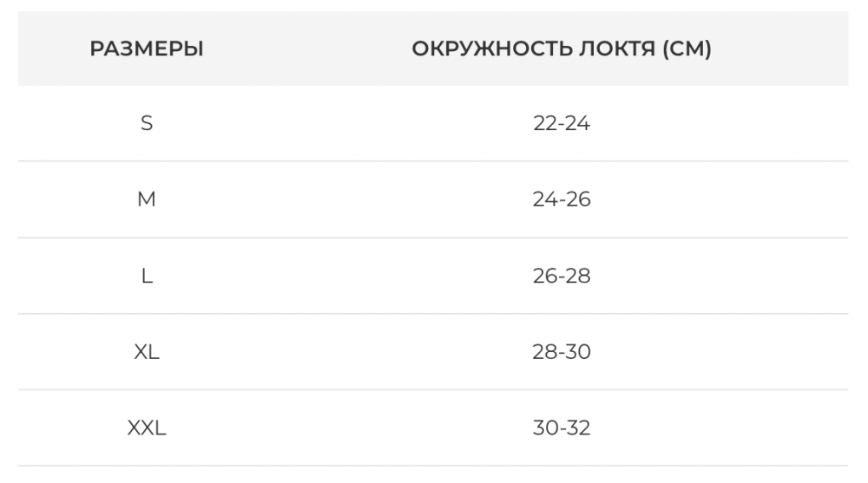Select the XL size cell
This screenshot has width=868, height=483.
[147, 353]
